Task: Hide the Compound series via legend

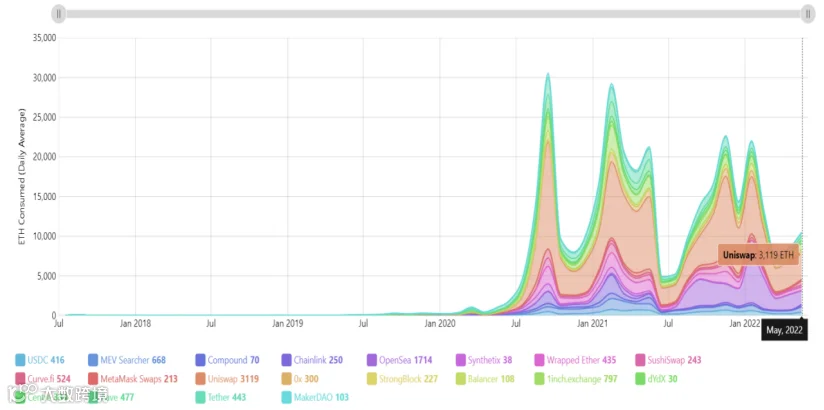Action: 227,361
